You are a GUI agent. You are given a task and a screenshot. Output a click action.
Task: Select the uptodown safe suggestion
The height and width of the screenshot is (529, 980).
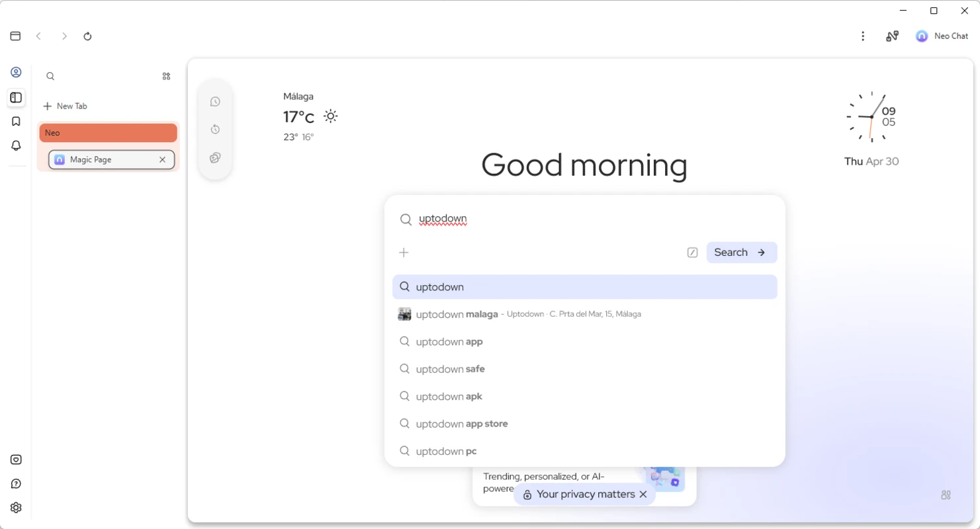[585, 369]
